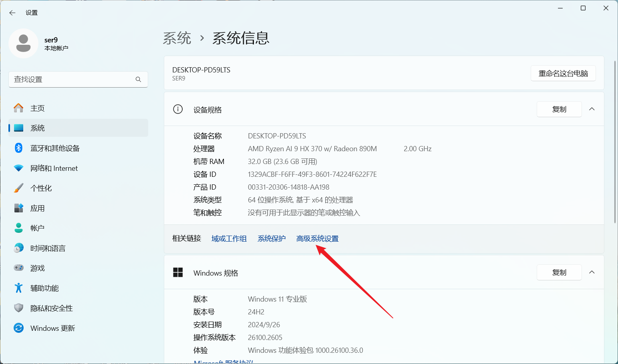Maximize the Settings window
This screenshot has height=364, width=618.
(x=583, y=8)
